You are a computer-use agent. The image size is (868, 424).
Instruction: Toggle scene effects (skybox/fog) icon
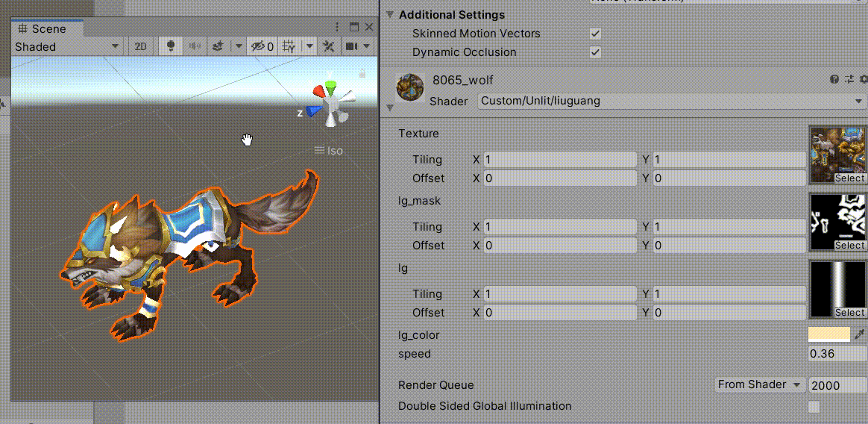click(x=218, y=46)
